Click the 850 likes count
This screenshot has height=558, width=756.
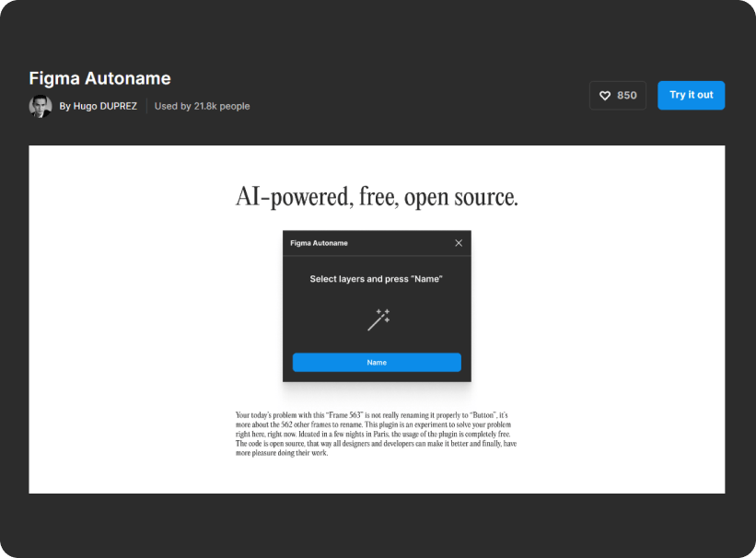627,96
